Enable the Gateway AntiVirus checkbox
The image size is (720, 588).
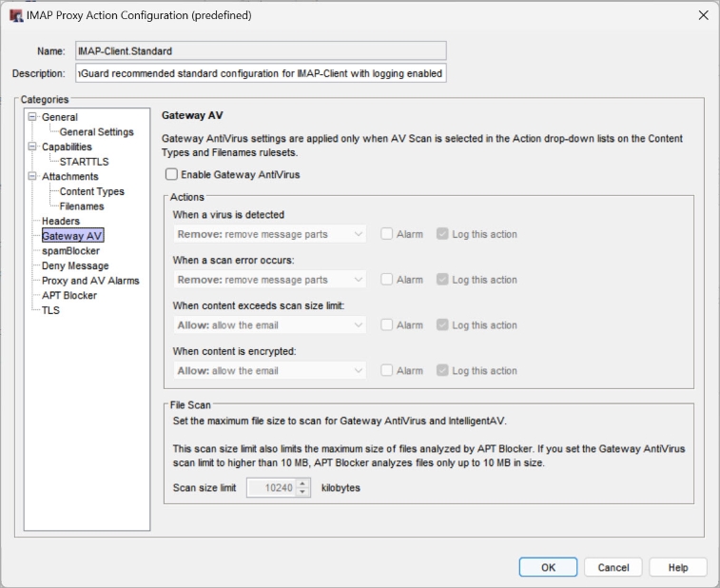[171, 174]
